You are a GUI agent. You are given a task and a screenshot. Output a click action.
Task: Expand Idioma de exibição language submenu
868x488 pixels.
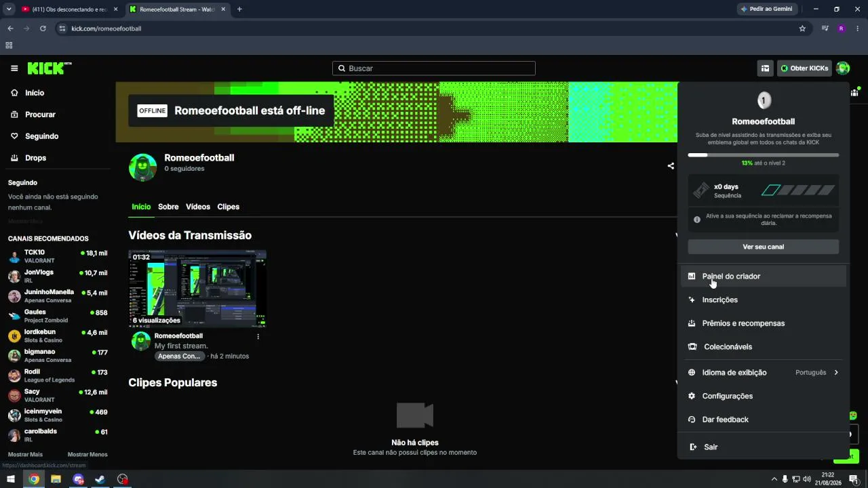764,373
